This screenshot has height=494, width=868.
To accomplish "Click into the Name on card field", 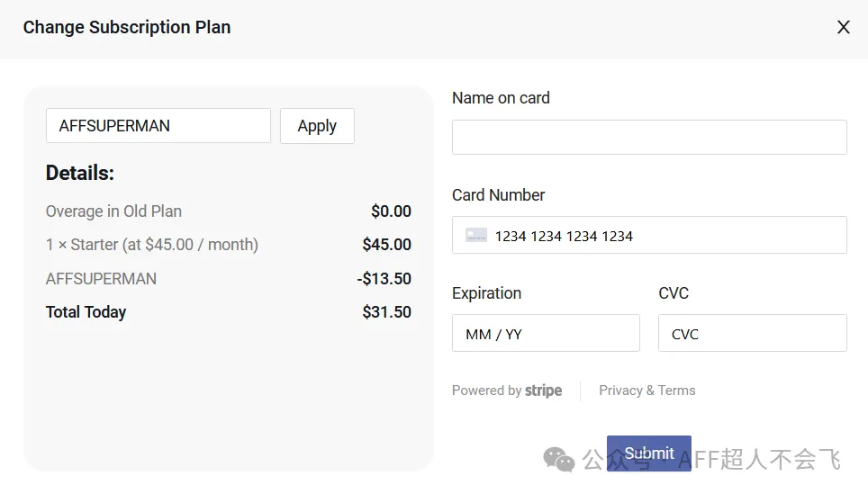I will coord(649,138).
